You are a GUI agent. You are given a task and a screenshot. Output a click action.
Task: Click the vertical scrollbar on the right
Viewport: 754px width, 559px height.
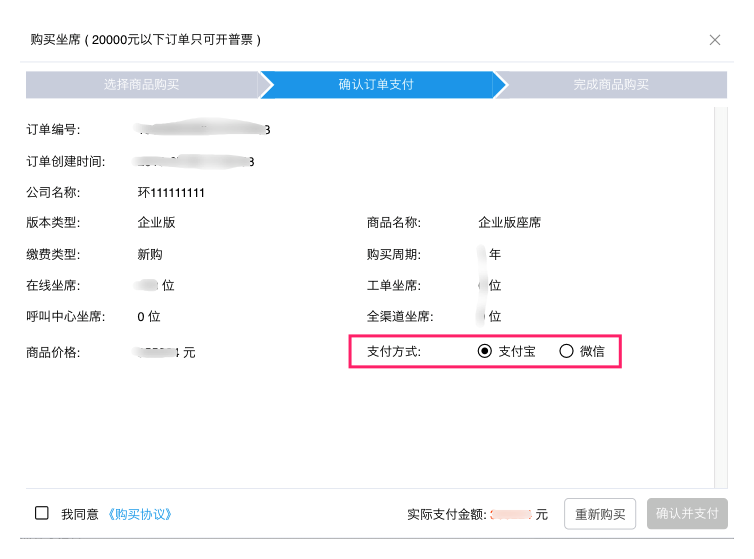[x=720, y=300]
